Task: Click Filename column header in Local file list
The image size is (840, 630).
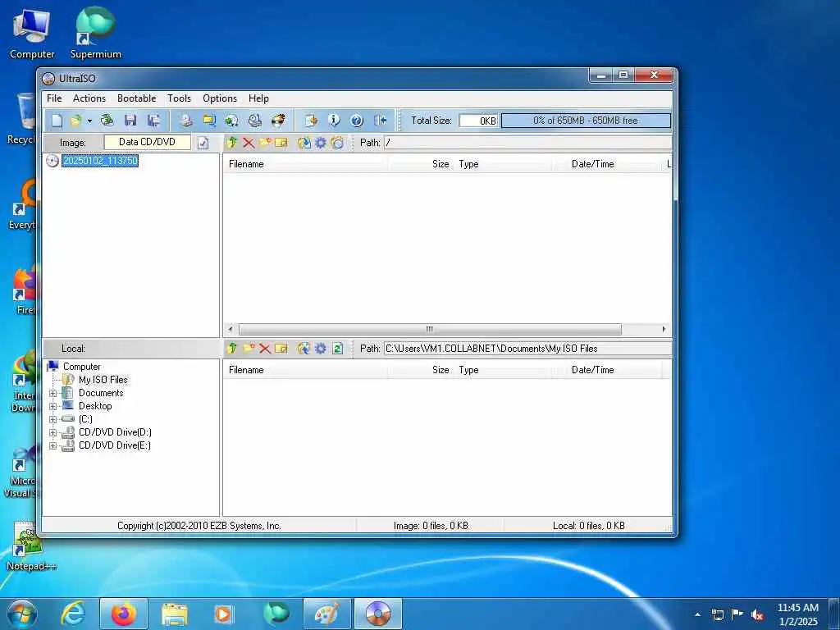Action: (x=305, y=370)
